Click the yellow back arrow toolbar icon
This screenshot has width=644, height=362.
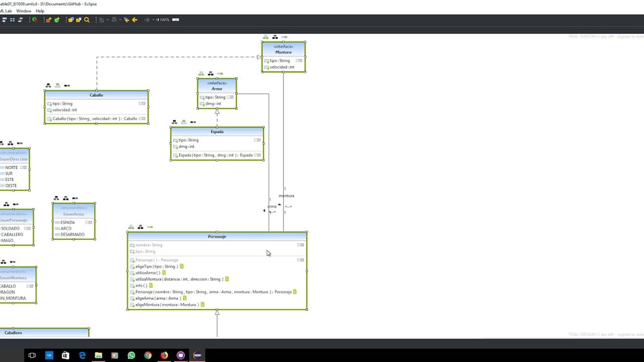[135, 19]
